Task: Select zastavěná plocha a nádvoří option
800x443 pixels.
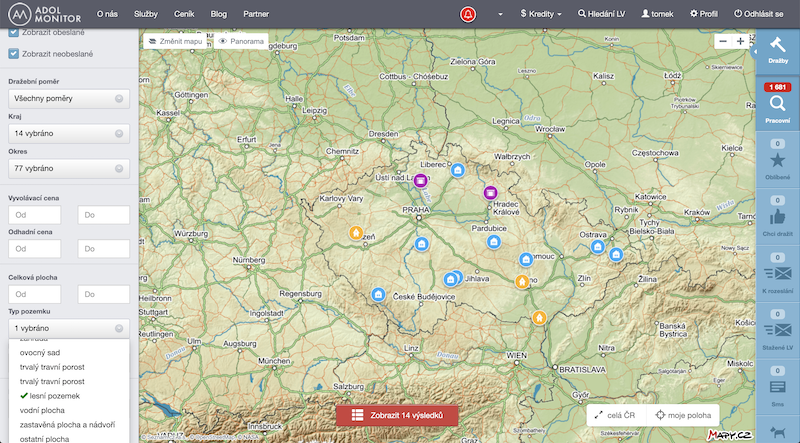Action: tap(69, 424)
